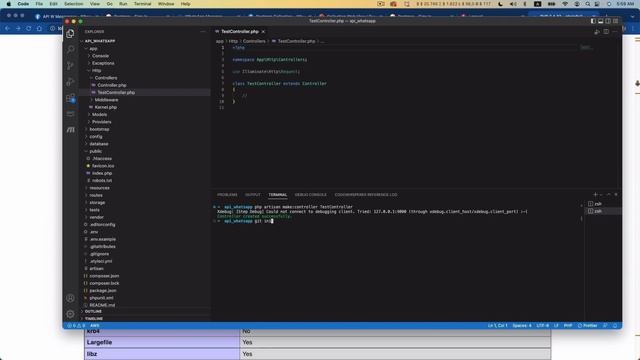Open Explorer more actions ellipsis
The height and width of the screenshot is (360, 640).
coord(203,31)
